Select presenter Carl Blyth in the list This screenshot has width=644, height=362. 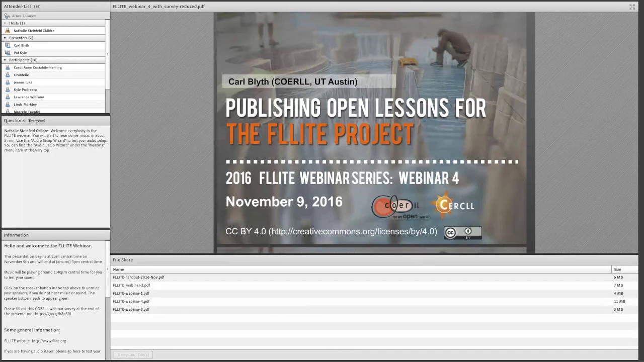click(53, 45)
